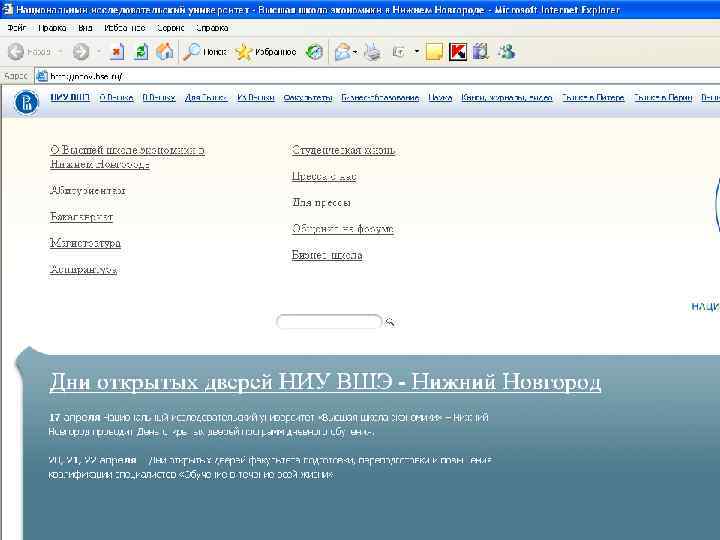Click the site search input field
The image size is (720, 540).
(x=329, y=321)
